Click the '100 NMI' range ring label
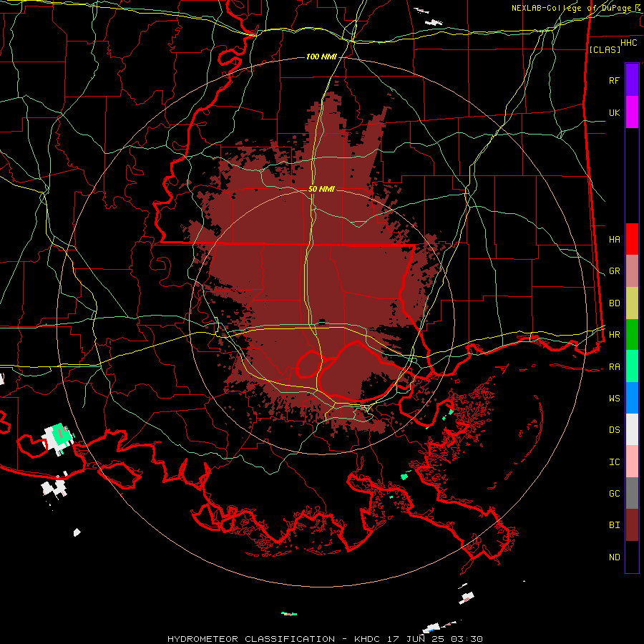This screenshot has width=644, height=644. click(321, 57)
